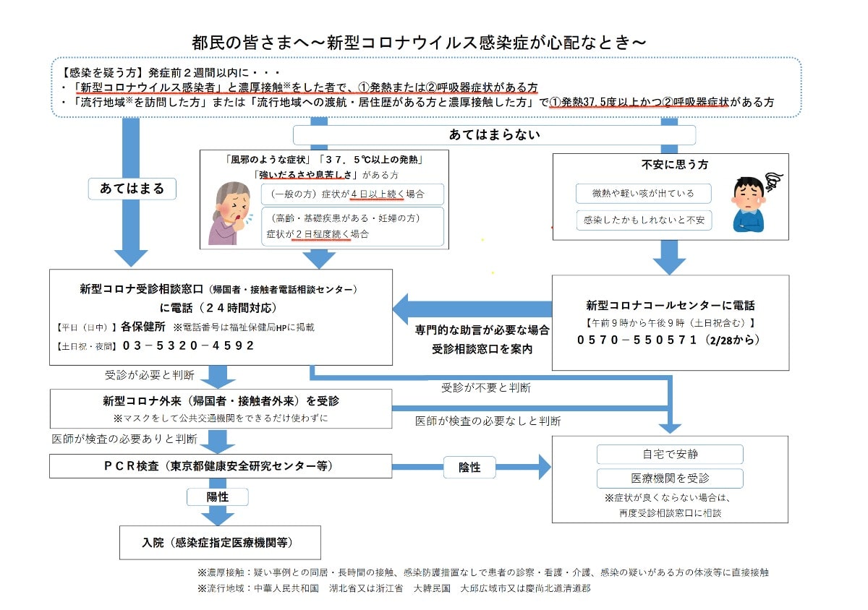Click the 医療機関を受診 box
This screenshot has width=868, height=610.
pos(670,478)
